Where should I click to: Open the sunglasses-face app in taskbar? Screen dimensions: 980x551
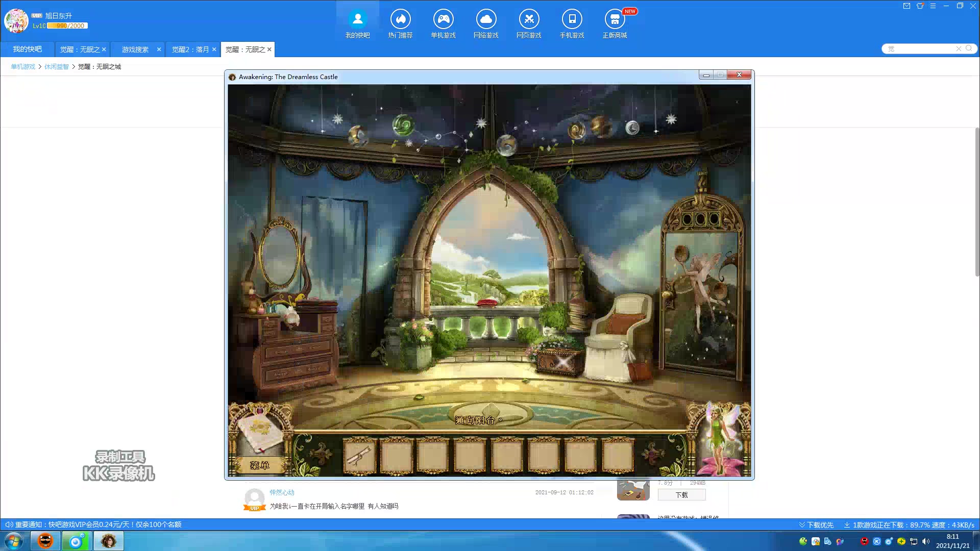click(45, 541)
